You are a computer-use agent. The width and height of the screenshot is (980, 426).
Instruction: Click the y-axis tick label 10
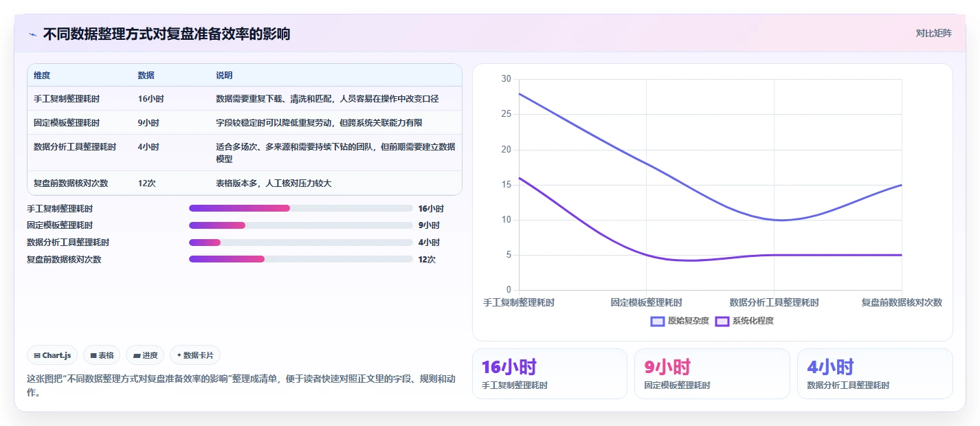[x=506, y=220]
